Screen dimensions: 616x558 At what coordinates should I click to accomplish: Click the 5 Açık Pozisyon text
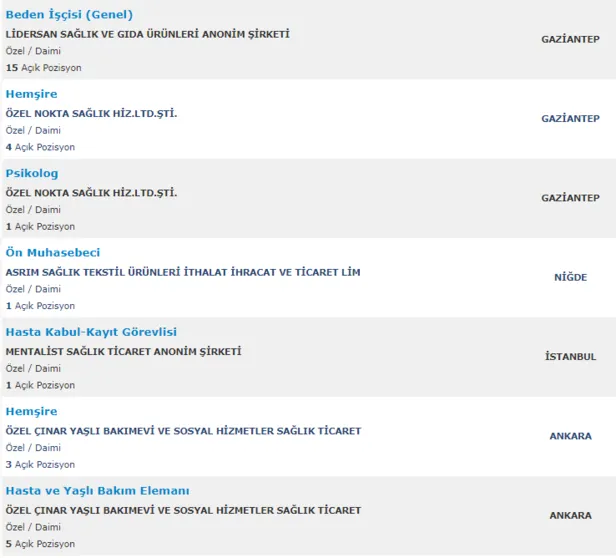[x=40, y=544]
